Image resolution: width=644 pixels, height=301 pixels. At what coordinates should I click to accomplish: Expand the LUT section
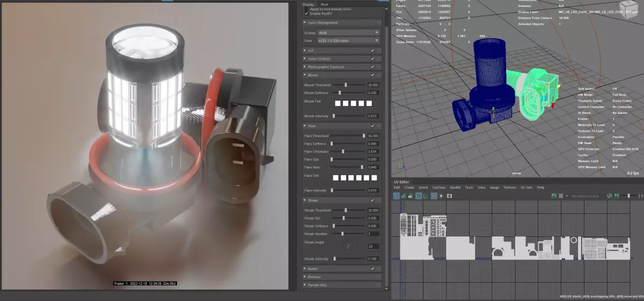342,50
